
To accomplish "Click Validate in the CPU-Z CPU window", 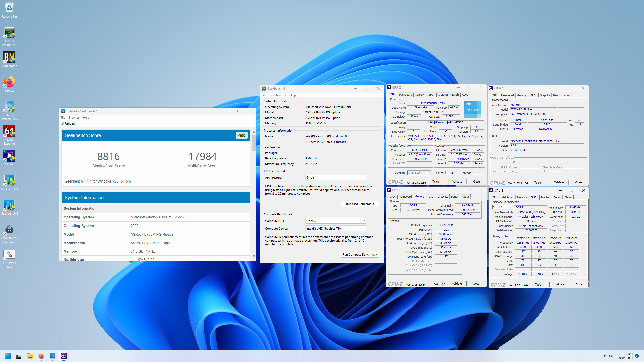I will [457, 182].
